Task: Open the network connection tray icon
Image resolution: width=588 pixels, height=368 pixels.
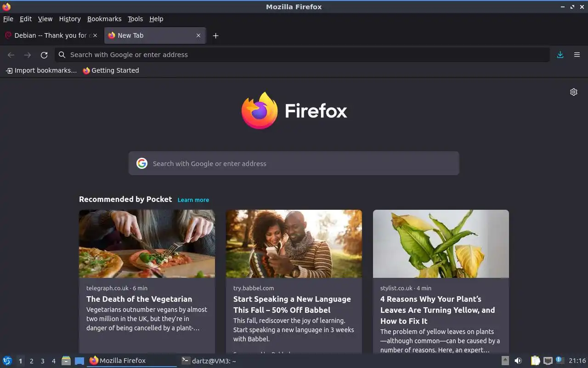Action: 548,361
